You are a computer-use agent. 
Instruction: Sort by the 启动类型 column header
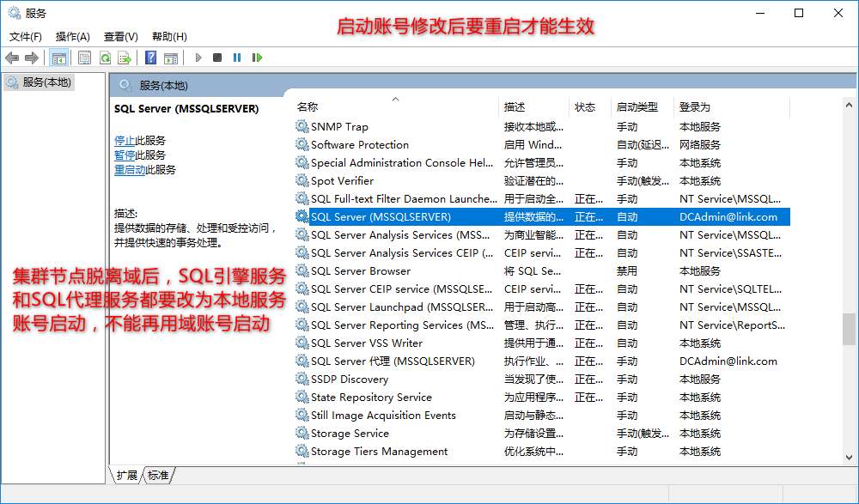643,106
